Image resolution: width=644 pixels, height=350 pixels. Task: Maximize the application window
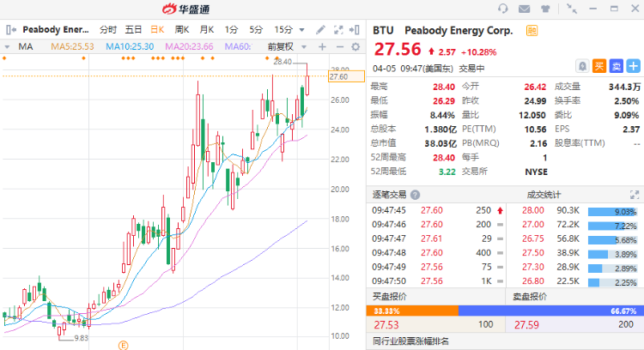click(x=614, y=9)
